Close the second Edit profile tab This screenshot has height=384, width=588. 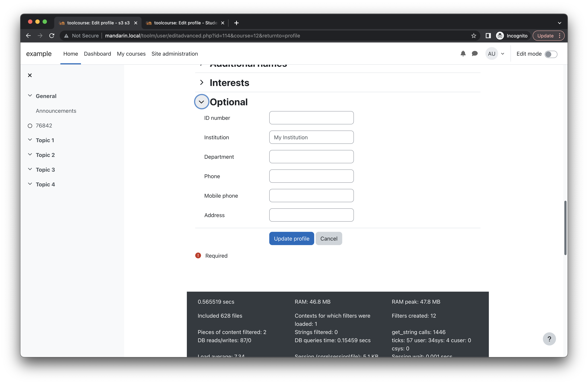[x=223, y=23]
